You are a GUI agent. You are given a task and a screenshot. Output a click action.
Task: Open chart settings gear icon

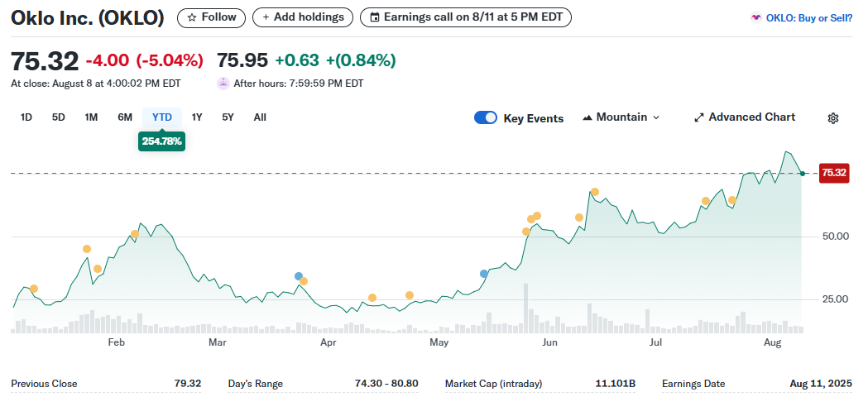[x=833, y=118]
